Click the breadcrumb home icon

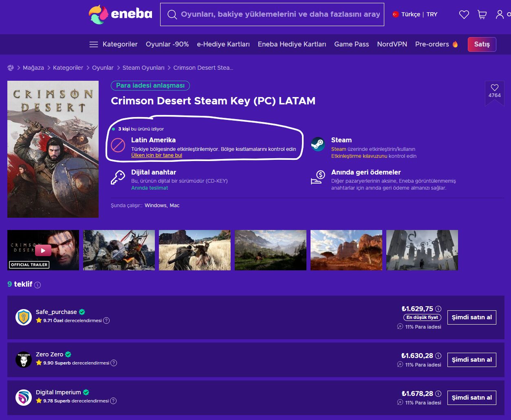(11, 68)
